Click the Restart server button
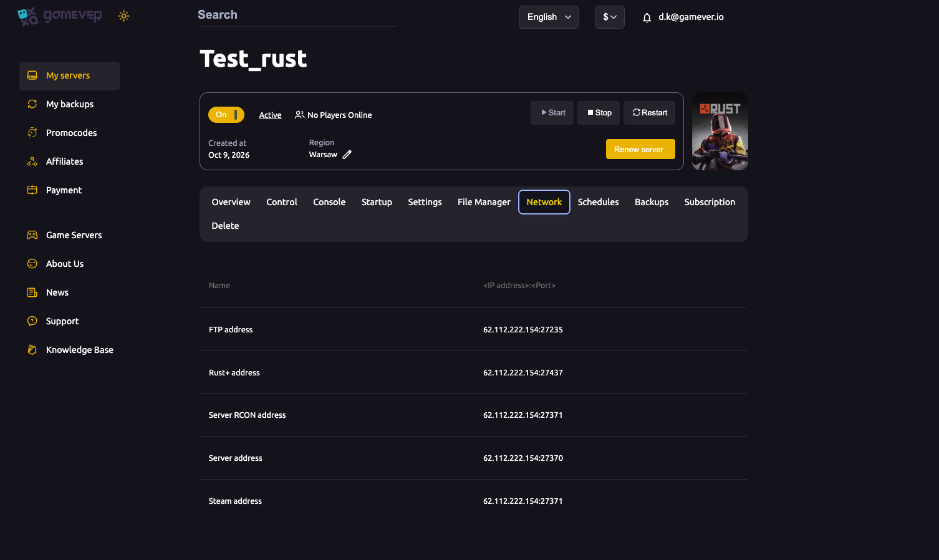The image size is (939, 560). (x=649, y=113)
